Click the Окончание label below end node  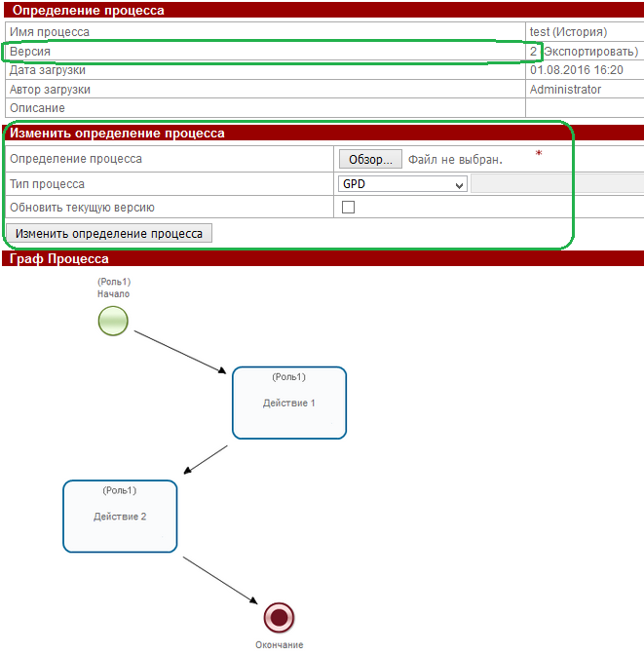pos(280,645)
